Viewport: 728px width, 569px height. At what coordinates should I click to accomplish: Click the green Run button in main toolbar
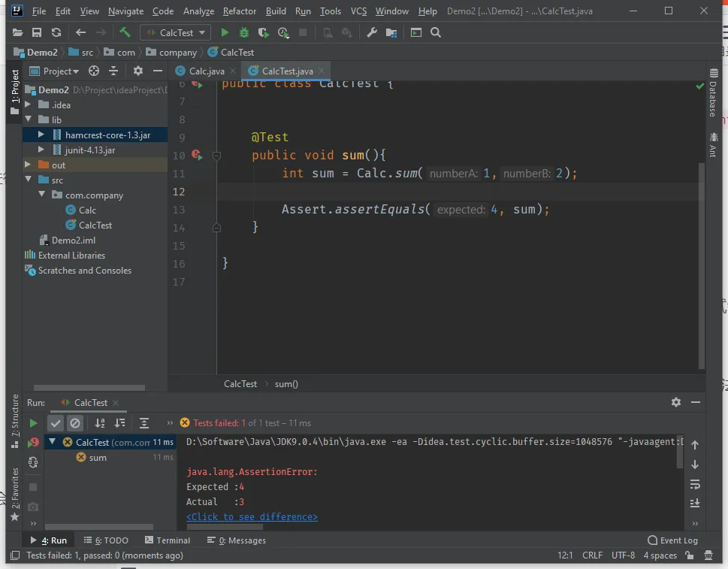[225, 32]
